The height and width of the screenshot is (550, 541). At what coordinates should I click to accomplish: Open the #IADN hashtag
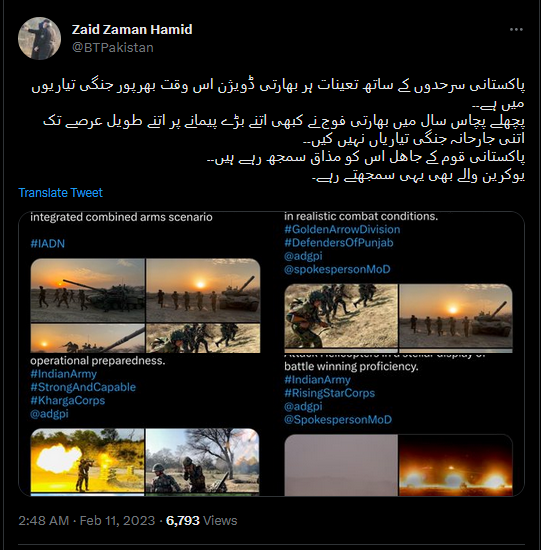[48, 243]
